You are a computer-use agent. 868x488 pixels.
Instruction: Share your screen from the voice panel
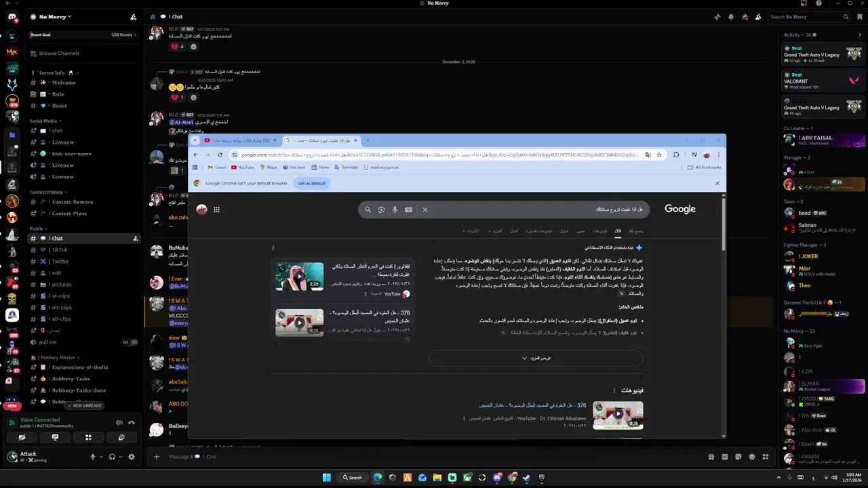pos(55,437)
